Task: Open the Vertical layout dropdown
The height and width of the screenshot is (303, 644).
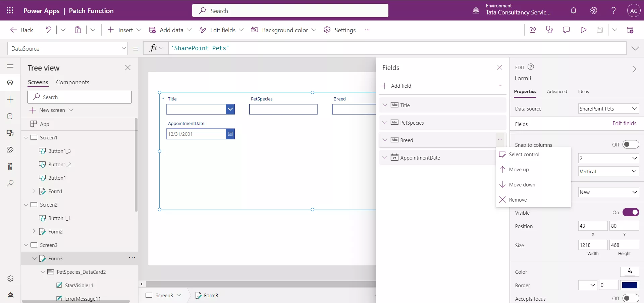Action: (608, 171)
